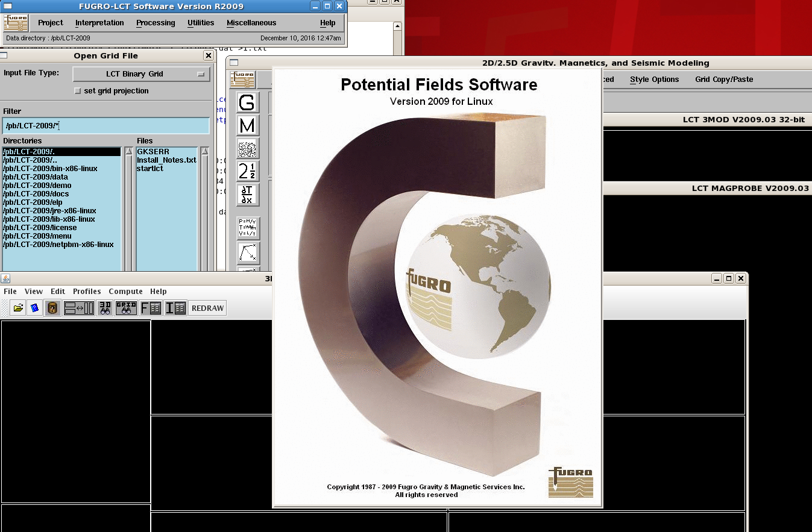812x532 pixels.
Task: Click the 3D binoculars view icon
Action: coord(105,308)
